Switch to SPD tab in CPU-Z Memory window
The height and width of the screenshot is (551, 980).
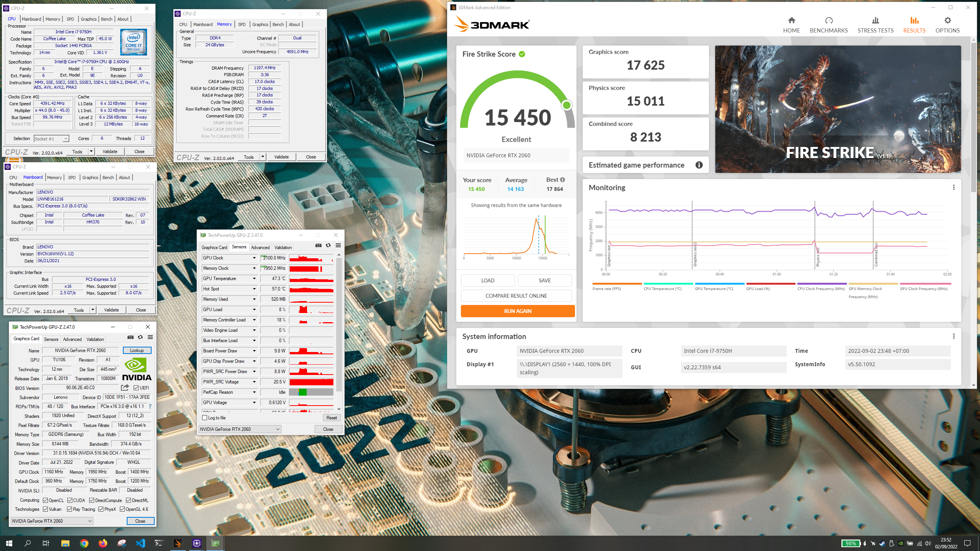point(242,24)
